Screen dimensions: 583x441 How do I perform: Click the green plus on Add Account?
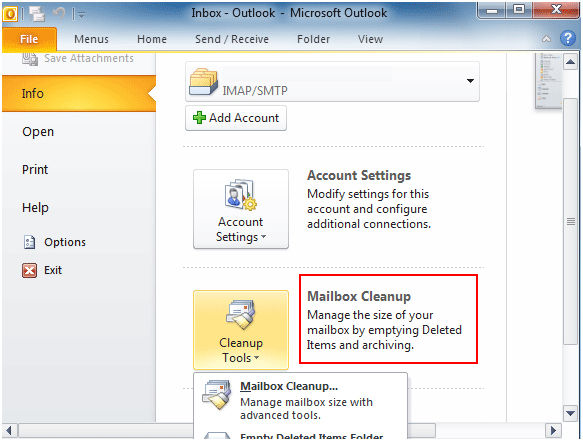tap(199, 118)
